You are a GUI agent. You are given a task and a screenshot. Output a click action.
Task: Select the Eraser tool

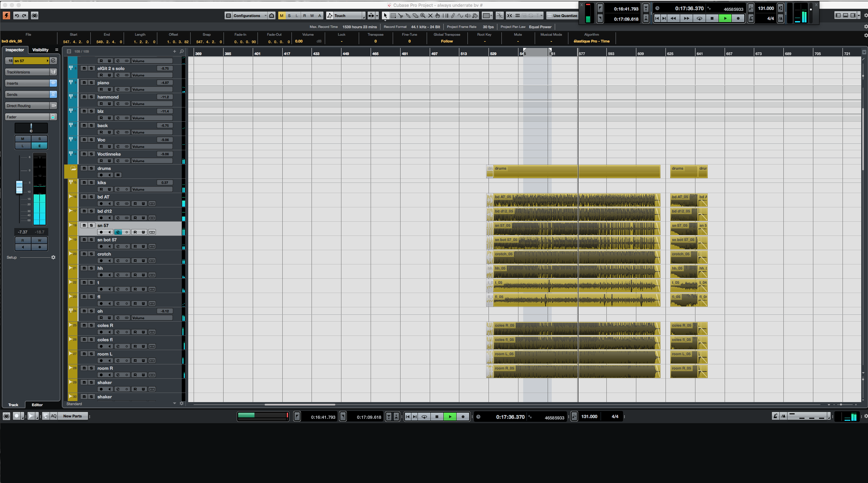415,16
